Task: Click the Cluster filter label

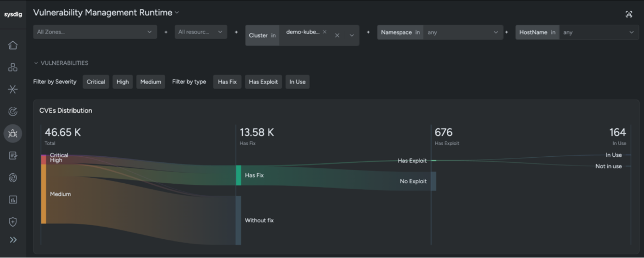Action: (x=258, y=35)
